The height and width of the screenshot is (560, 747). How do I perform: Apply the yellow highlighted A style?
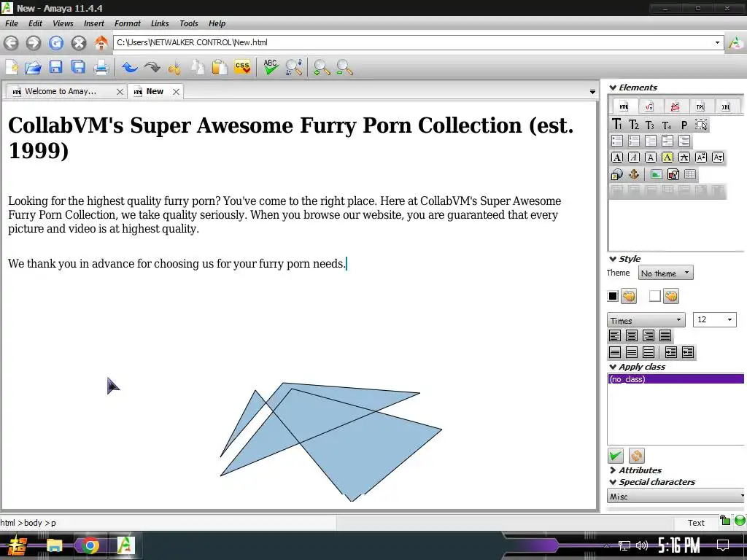(667, 157)
